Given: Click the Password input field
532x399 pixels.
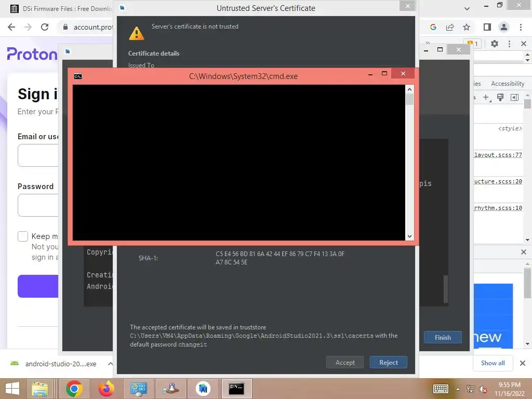Looking at the screenshot, I should [38, 205].
